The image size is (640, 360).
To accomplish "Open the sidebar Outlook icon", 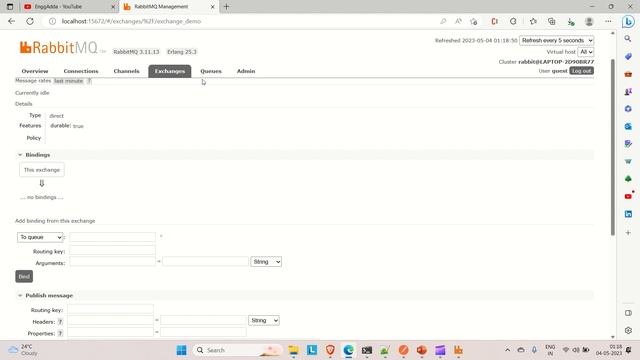I will coord(628,127).
